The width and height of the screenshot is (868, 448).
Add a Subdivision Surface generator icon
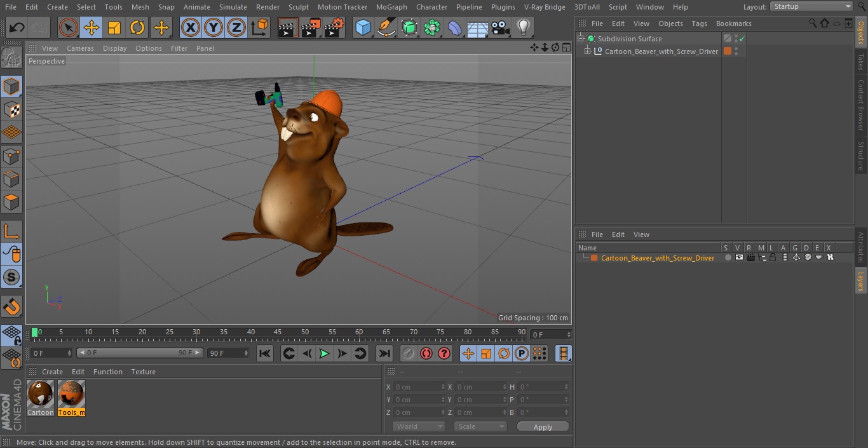coord(409,27)
